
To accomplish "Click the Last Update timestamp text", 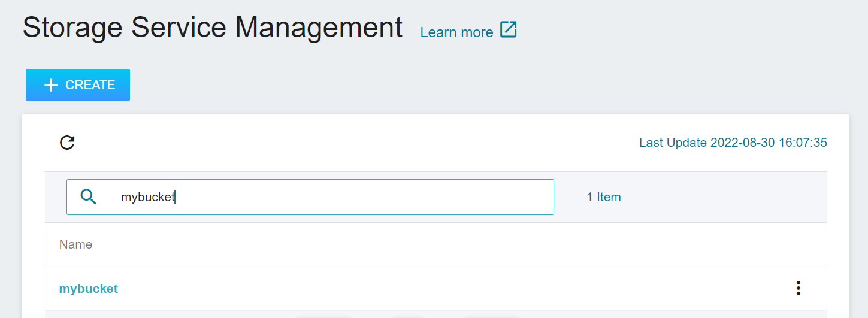I will [733, 143].
